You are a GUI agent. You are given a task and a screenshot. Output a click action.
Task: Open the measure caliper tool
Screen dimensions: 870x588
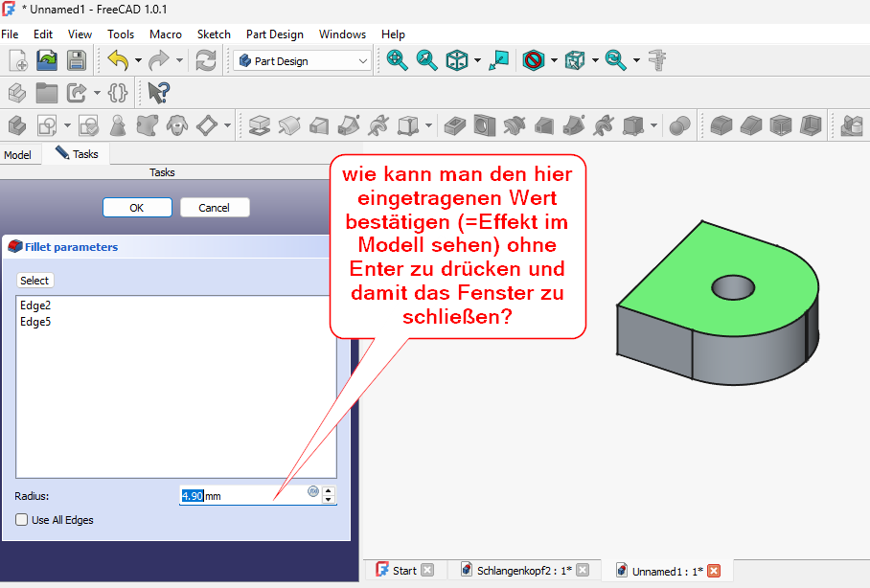pos(657,60)
